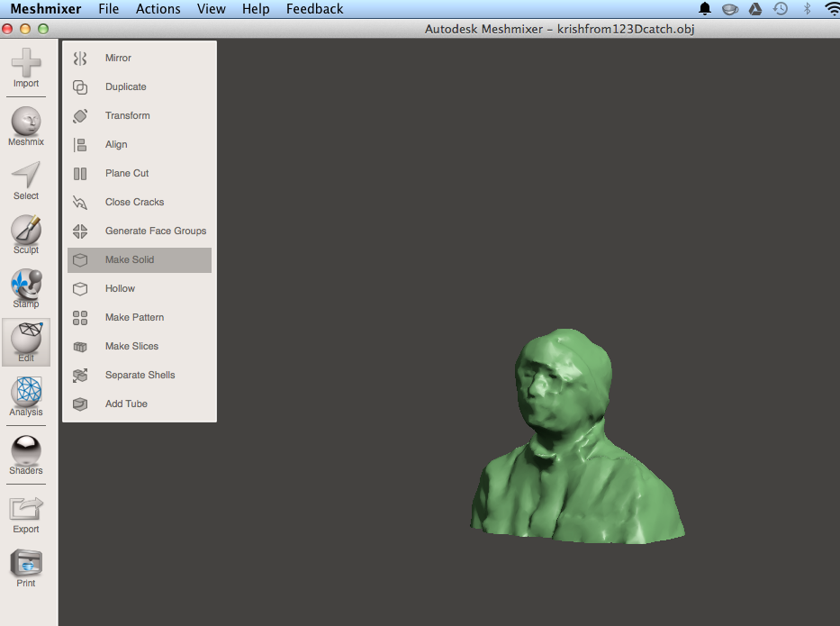Click the window title 'Autodesk Meshmixer – krishfrom123Dcatch.obj'
840x626 pixels.
click(559, 29)
